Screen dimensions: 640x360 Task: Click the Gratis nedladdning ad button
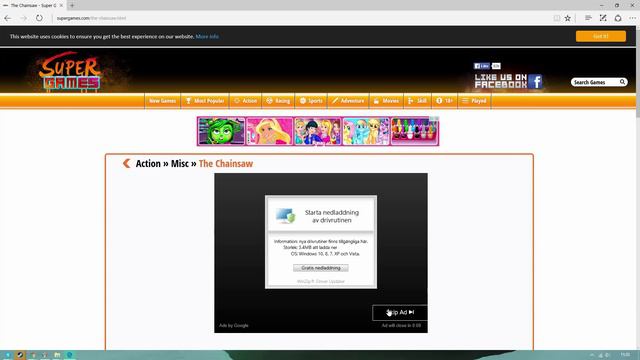point(321,268)
